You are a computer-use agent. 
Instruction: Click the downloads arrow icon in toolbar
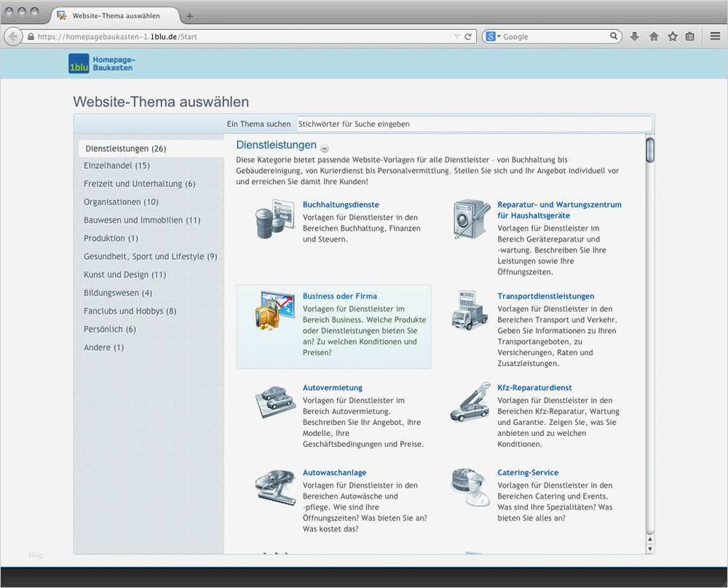pyautogui.click(x=634, y=36)
